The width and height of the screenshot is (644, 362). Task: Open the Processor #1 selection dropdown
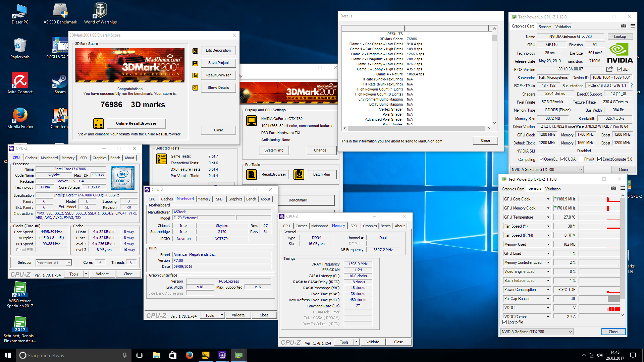(x=54, y=263)
